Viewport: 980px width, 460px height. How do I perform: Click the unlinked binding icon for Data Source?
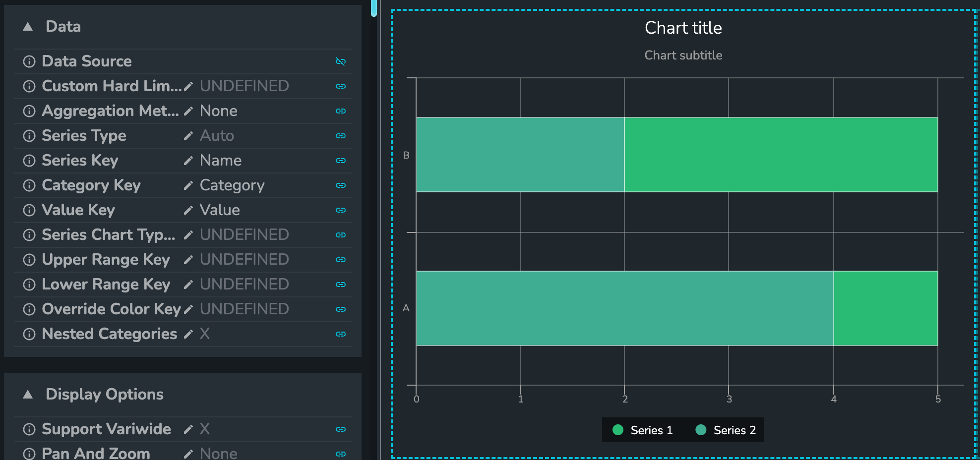coord(340,61)
